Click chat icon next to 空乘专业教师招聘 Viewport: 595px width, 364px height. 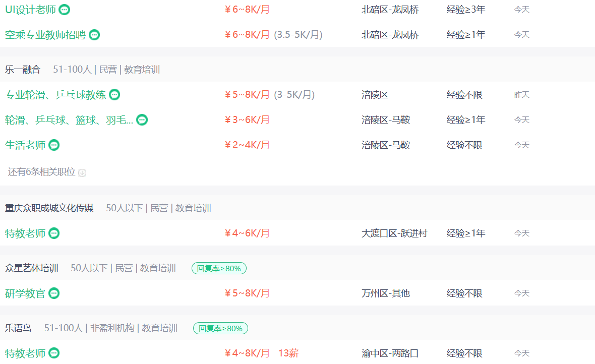click(x=94, y=35)
